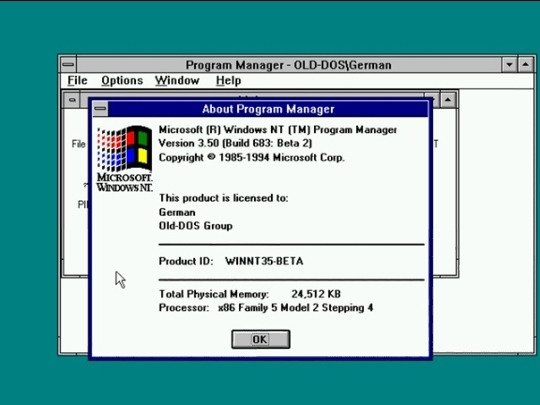Click the 'Copyright © 1985-1994 Microsoft Corp.' line
540x405 pixels.
(x=251, y=157)
